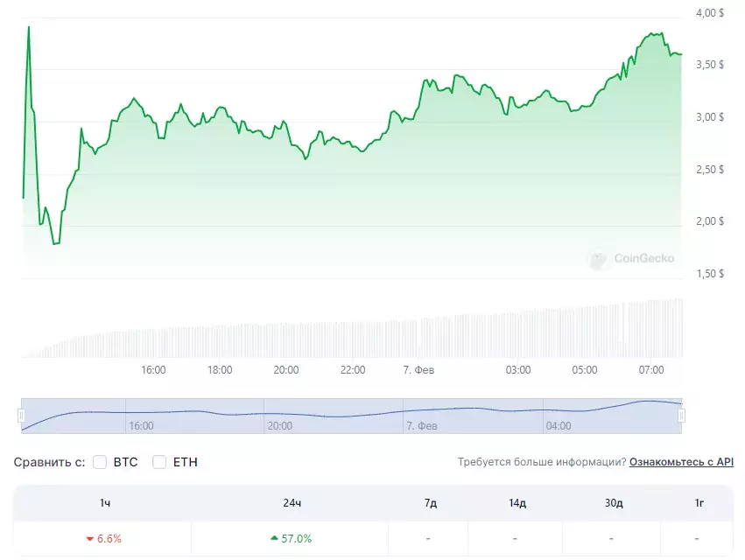Click the 3,50 $ price axis label
The height and width of the screenshot is (560, 745).
pyautogui.click(x=710, y=65)
